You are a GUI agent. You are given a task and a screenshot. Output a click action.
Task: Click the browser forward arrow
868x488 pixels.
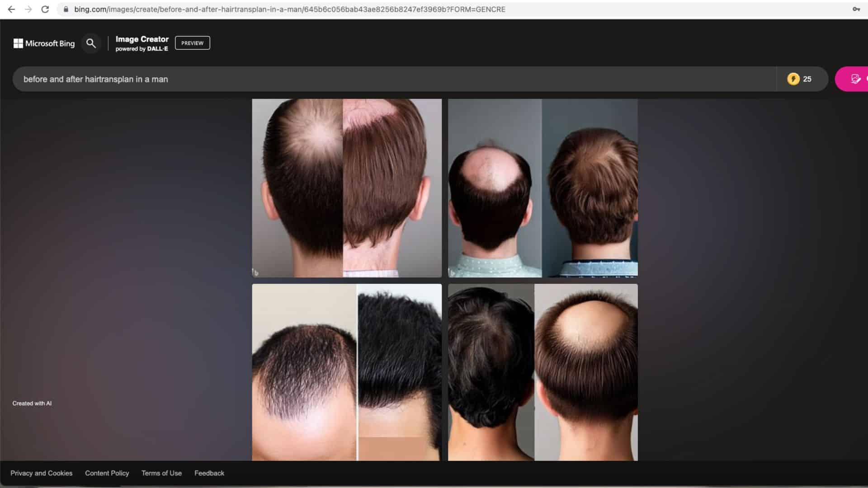tap(28, 9)
